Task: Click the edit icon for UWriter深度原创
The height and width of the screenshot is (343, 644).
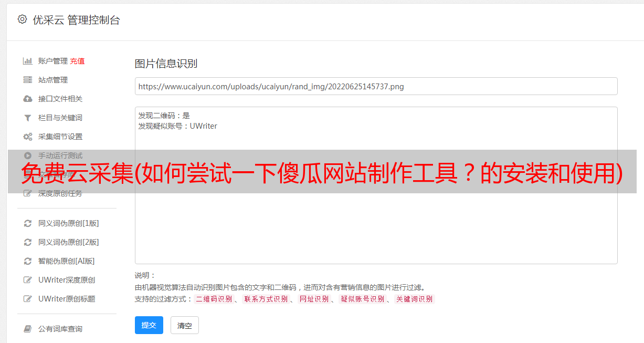Action: click(x=28, y=280)
